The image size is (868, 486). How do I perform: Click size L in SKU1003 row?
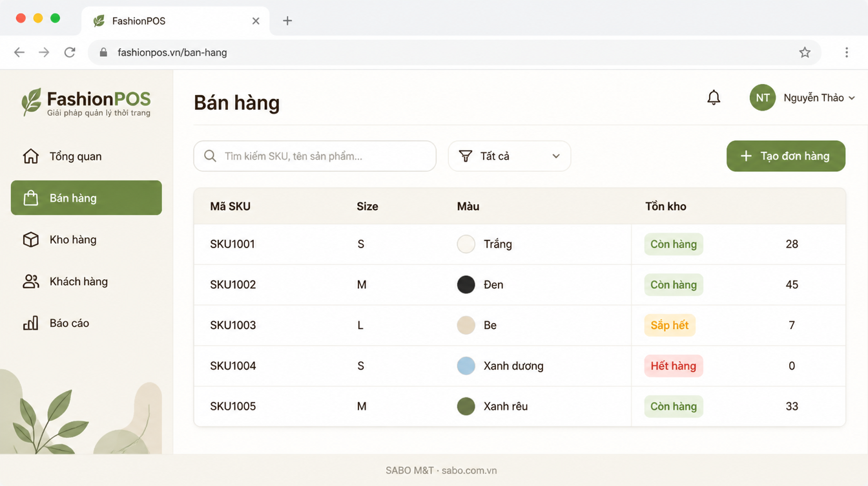[360, 325]
